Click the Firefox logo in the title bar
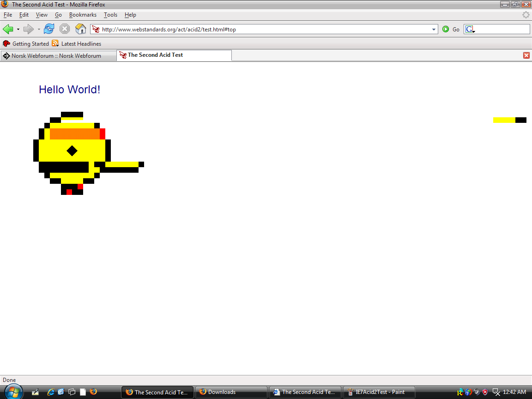Viewport: 532px width, 399px height. [5, 4]
